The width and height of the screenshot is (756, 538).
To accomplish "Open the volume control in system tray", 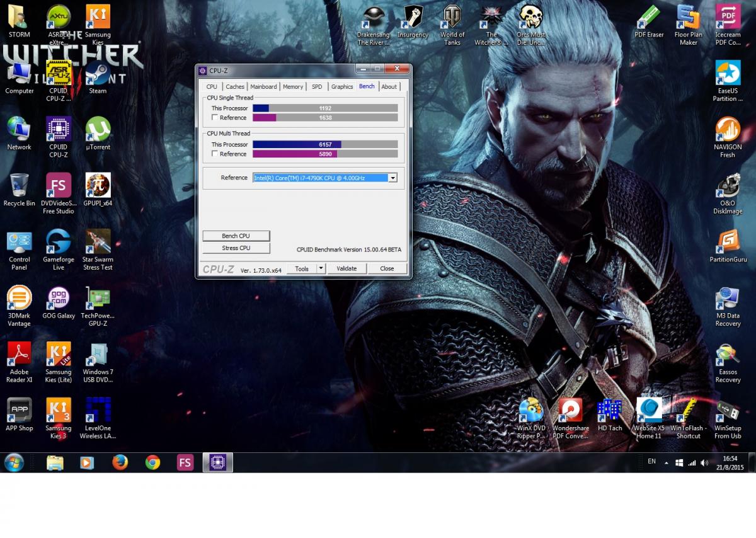I will click(x=704, y=462).
